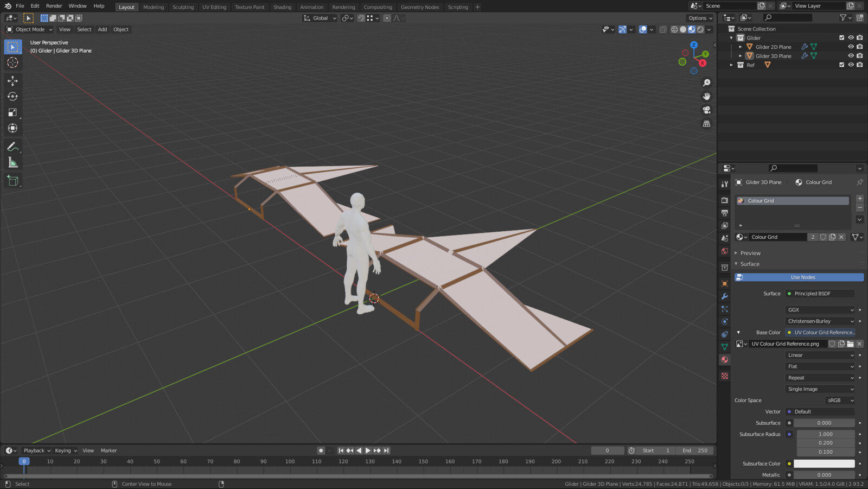Switch to solid viewport shading

tap(683, 30)
